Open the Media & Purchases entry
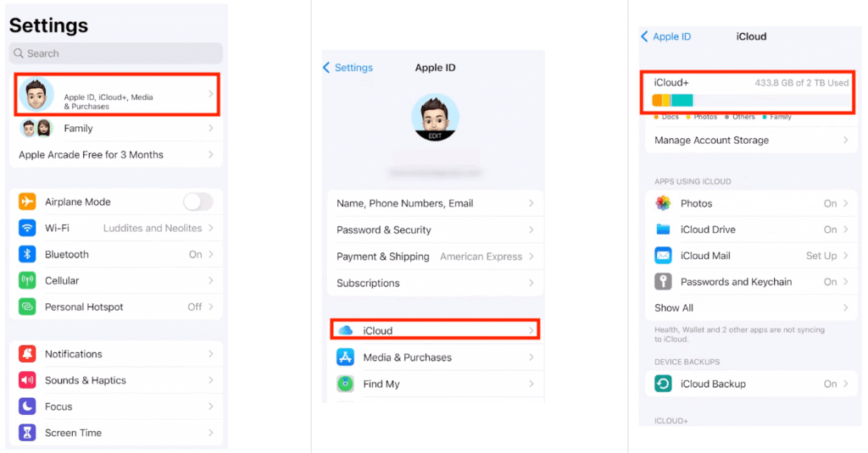 pos(435,357)
